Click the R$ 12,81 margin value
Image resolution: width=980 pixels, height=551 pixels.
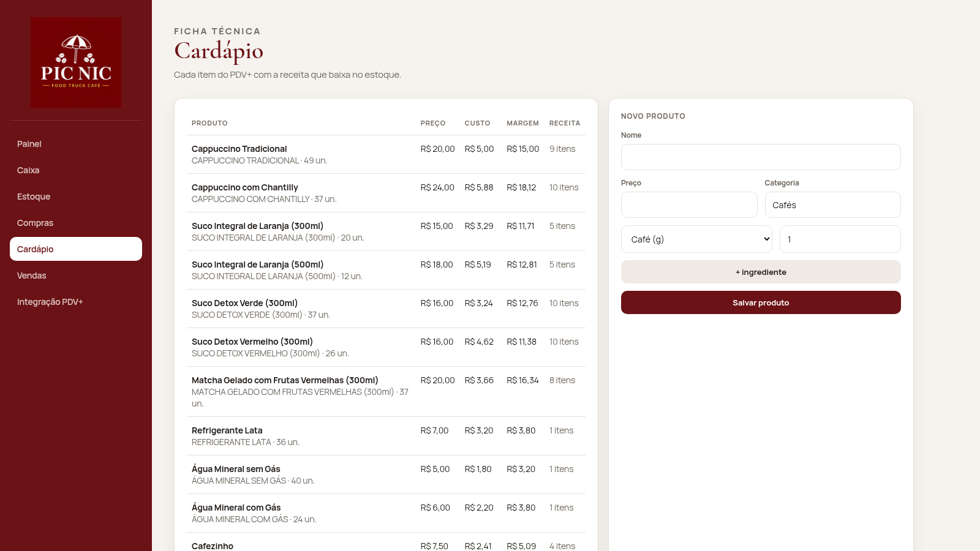click(522, 264)
